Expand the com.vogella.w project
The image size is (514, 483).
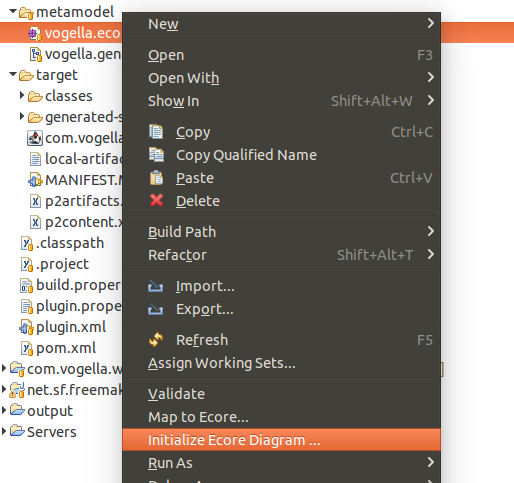pyautogui.click(x=4, y=368)
